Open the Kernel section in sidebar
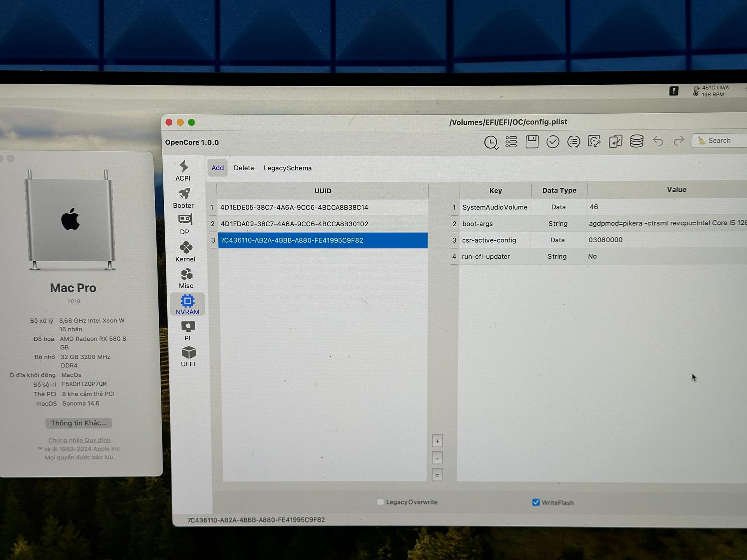The height and width of the screenshot is (560, 747). pyautogui.click(x=185, y=252)
